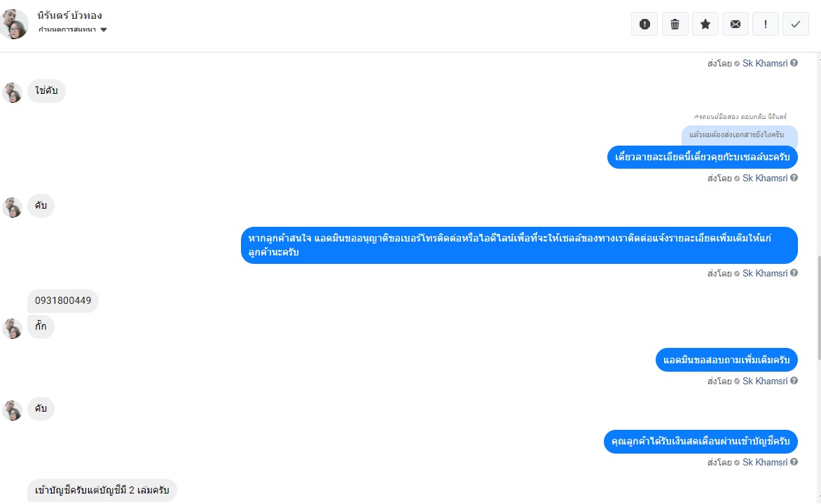Select the phone number 0931800449 message

[63, 300]
